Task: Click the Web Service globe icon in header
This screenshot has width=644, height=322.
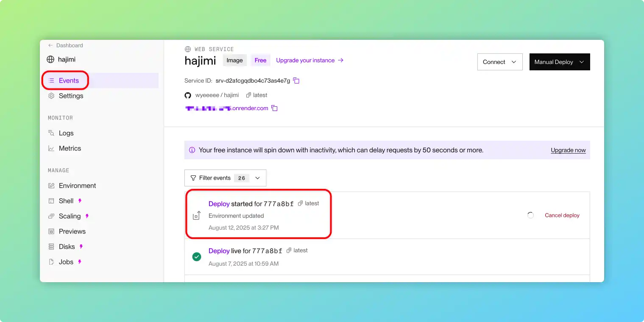Action: (188, 49)
